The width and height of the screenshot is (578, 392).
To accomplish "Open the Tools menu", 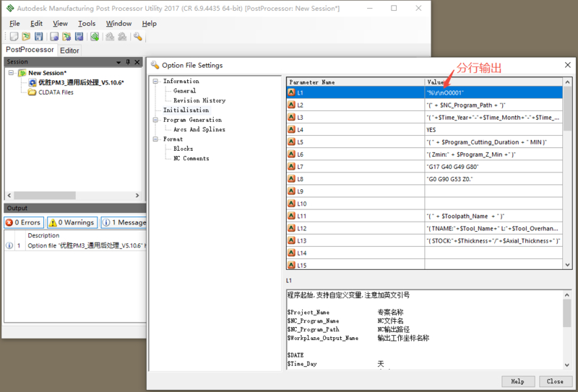I will coord(87,24).
